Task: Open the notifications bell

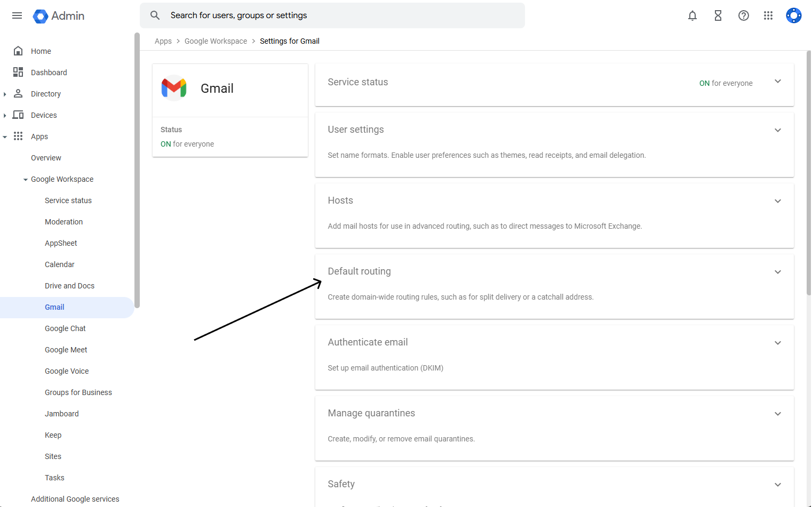Action: click(692, 15)
